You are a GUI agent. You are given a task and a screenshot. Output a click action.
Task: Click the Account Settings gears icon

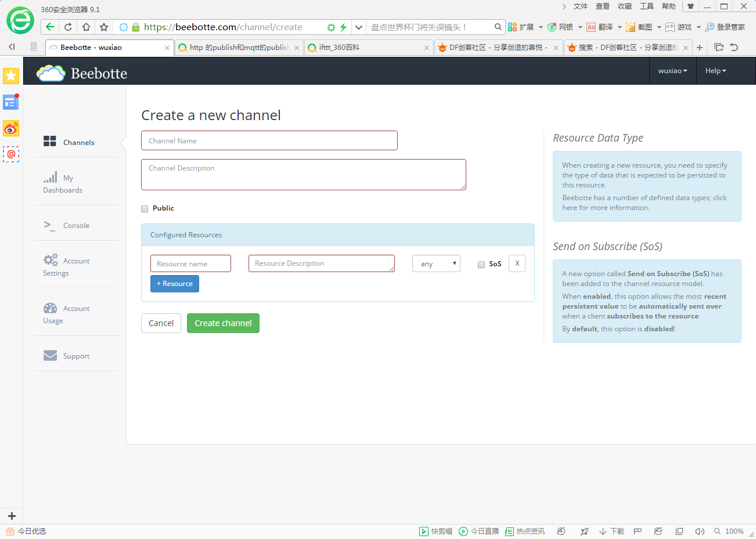coord(51,260)
